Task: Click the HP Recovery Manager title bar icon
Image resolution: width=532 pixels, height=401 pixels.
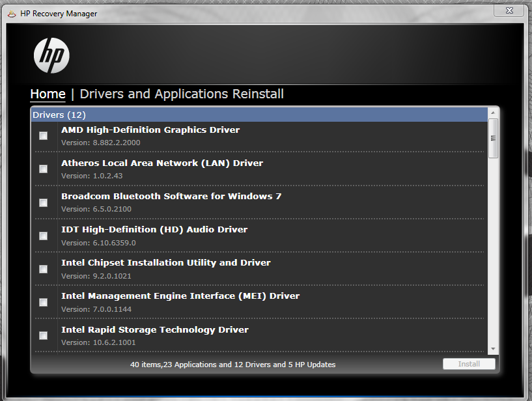Action: tap(12, 14)
